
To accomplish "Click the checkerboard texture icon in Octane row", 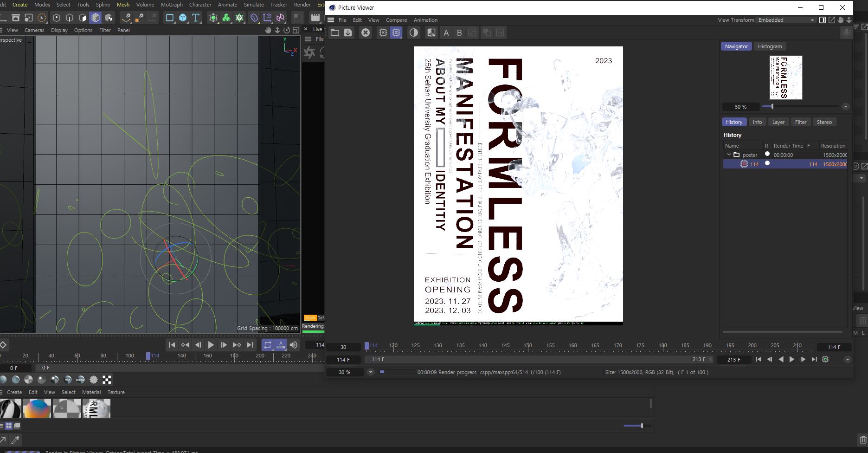I will [x=107, y=380].
